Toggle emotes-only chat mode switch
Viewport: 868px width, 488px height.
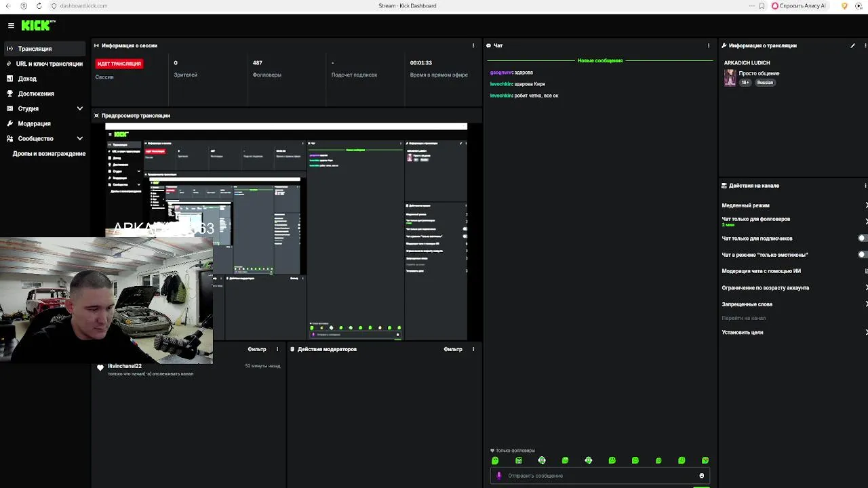point(863,255)
